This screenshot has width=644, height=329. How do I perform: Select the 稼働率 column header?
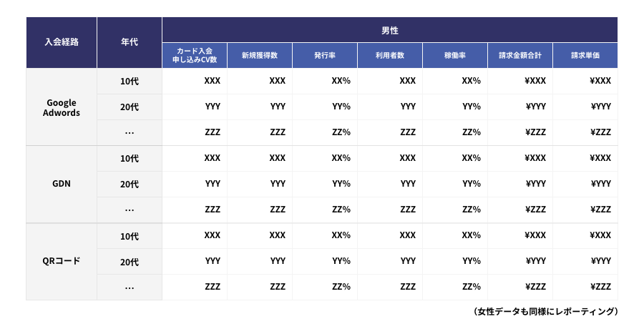pyautogui.click(x=455, y=56)
